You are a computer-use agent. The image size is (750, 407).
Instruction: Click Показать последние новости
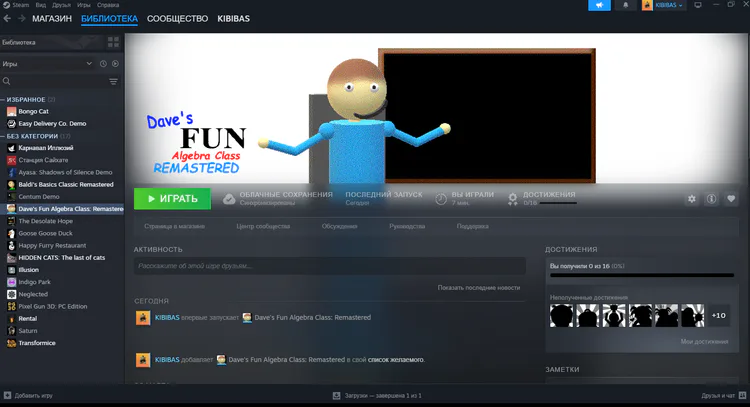[x=479, y=287]
